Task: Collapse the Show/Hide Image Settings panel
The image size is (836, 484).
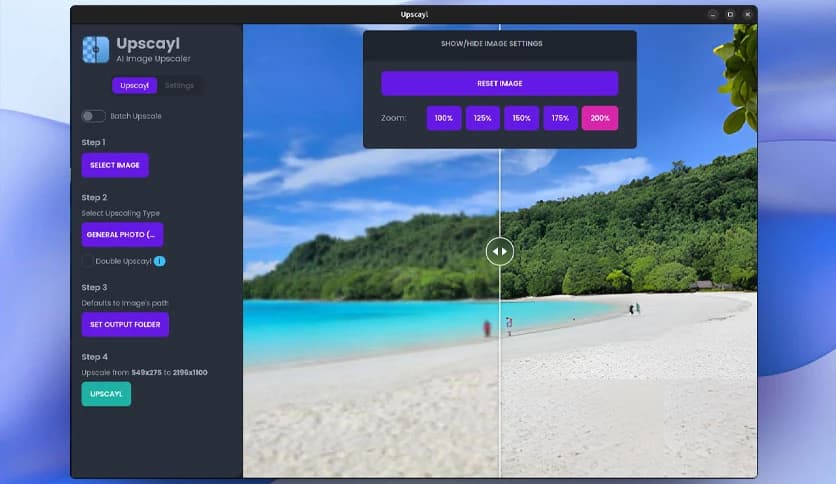Action: 499,44
